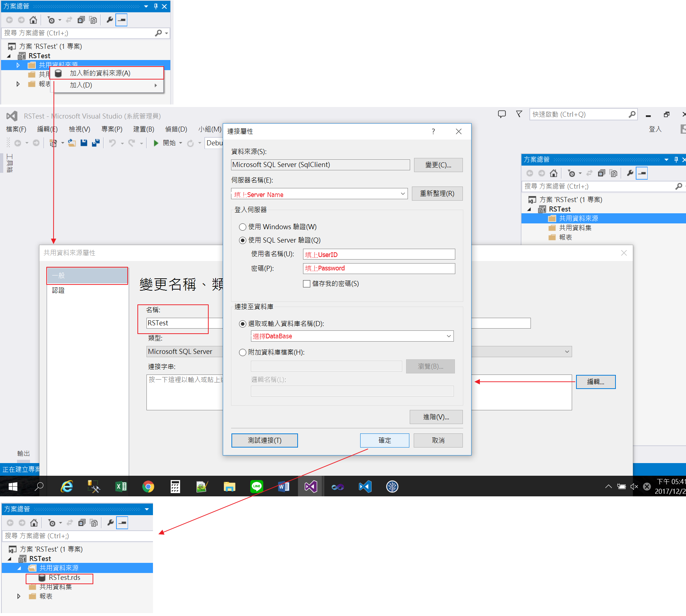Click the feedback speech-bubble icon
The image size is (686, 616).
pos(502,114)
